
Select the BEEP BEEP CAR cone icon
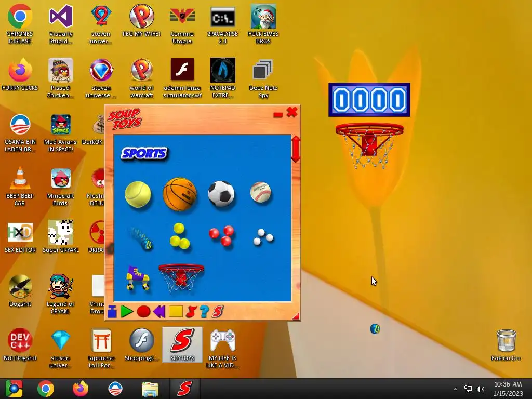pos(20,187)
